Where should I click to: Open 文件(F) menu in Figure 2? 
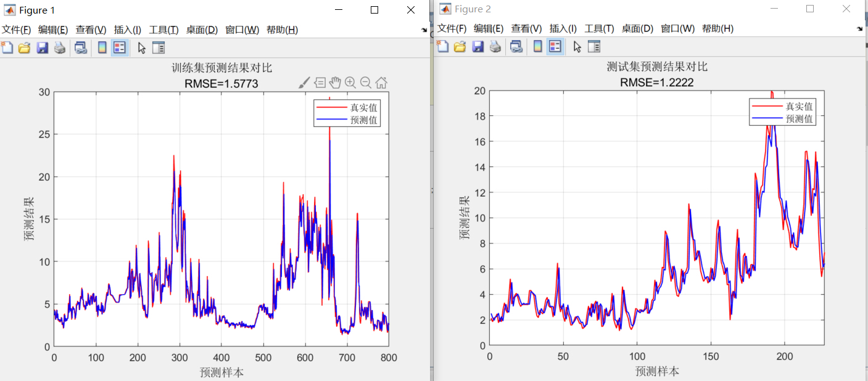point(452,28)
